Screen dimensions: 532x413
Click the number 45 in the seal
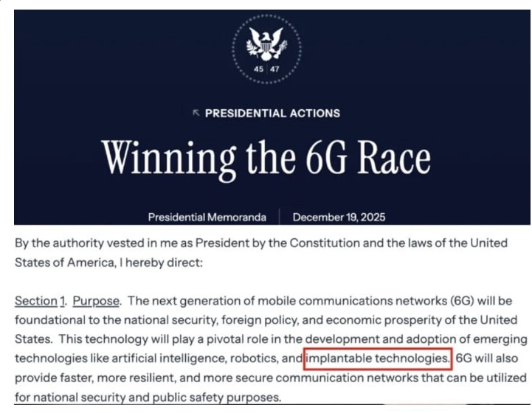point(258,69)
